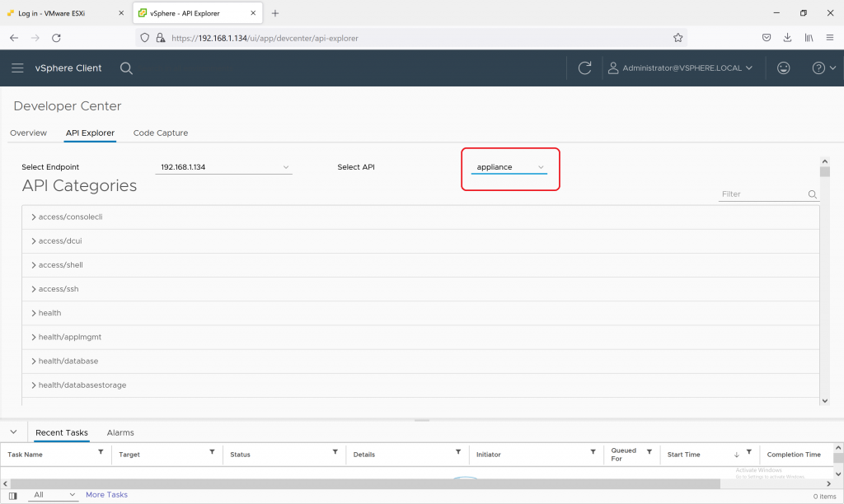The image size is (844, 504).
Task: Open a new browser tab with plus
Action: click(275, 13)
